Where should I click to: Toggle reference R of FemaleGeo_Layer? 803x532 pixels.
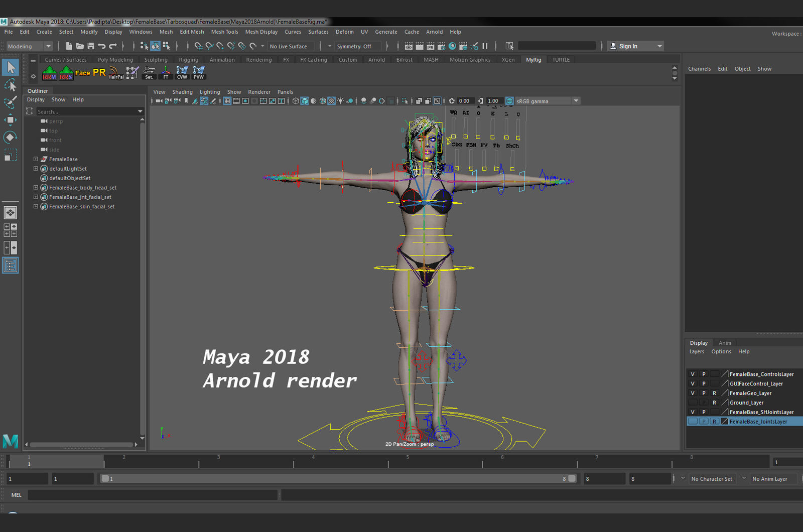coord(715,393)
